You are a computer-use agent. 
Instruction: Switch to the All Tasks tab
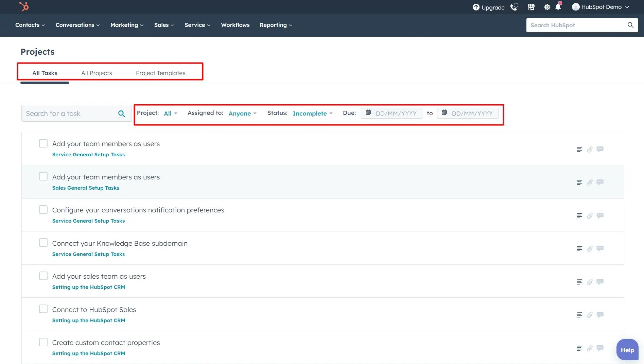pyautogui.click(x=45, y=73)
